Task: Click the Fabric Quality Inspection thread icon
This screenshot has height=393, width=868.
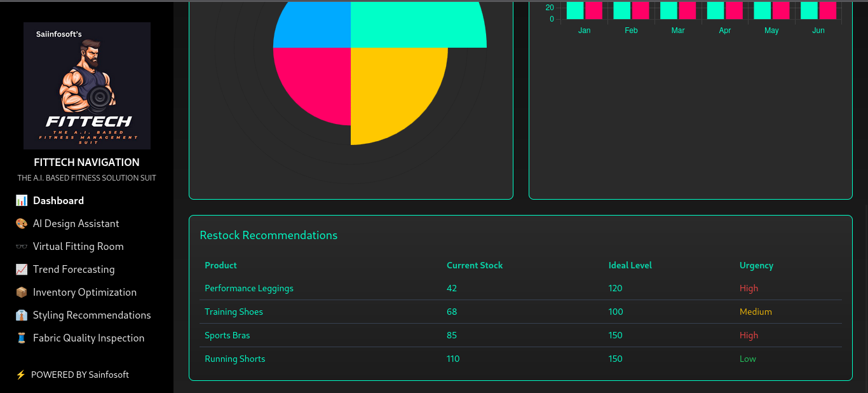Action: tap(22, 338)
